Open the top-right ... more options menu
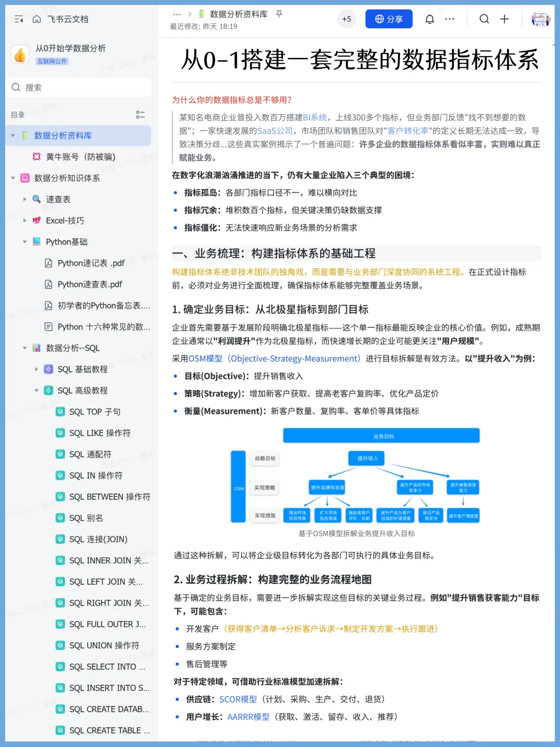The width and height of the screenshot is (560, 747). pos(450,19)
